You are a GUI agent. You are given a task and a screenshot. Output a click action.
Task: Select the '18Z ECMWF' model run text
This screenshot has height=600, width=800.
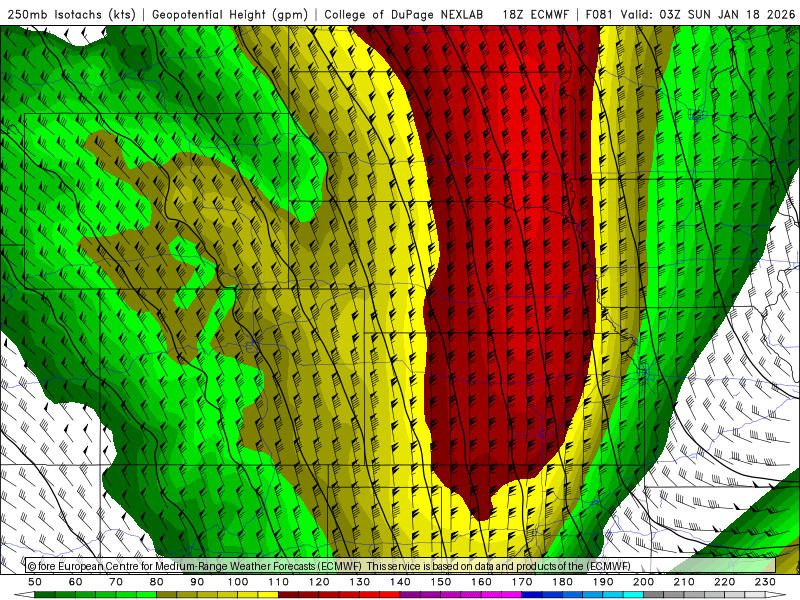pos(535,15)
